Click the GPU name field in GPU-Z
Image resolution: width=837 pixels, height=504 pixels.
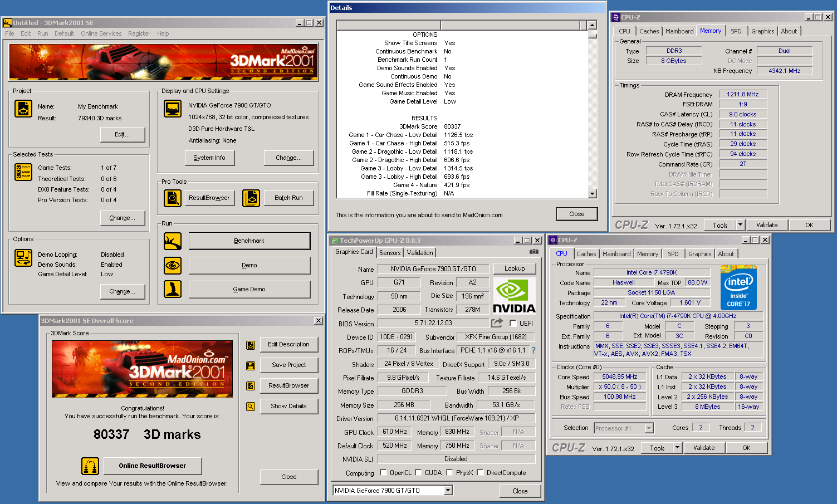coord(433,269)
